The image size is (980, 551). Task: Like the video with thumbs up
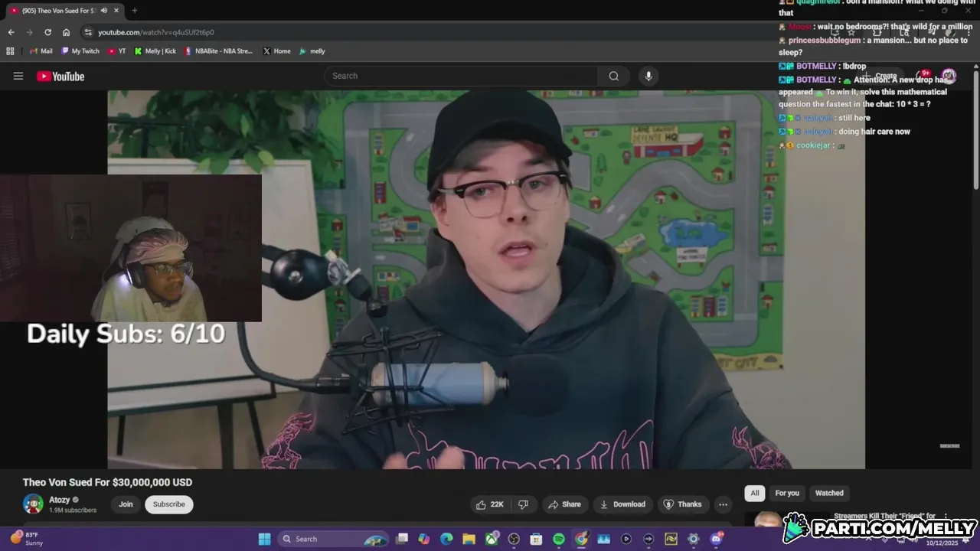[x=490, y=504]
